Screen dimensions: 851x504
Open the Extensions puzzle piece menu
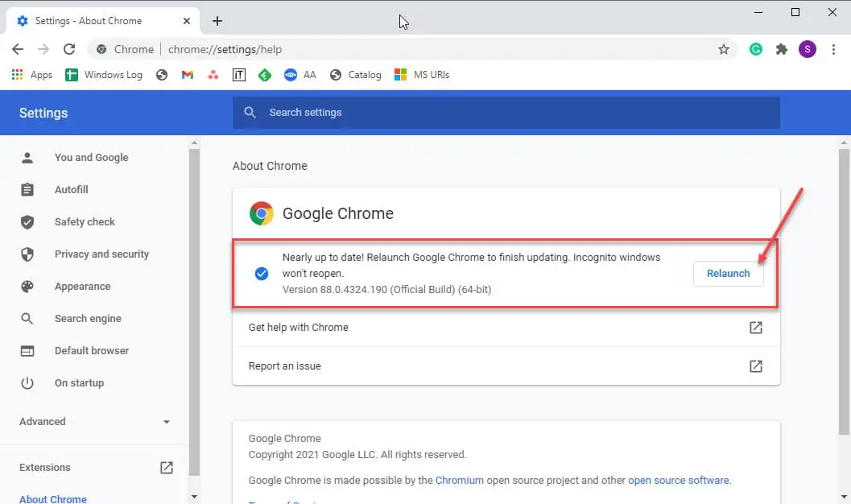pos(782,49)
